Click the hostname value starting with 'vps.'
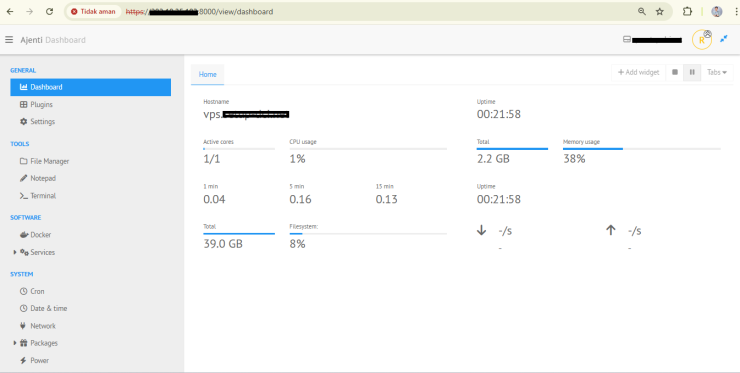The image size is (740, 373). pos(246,114)
